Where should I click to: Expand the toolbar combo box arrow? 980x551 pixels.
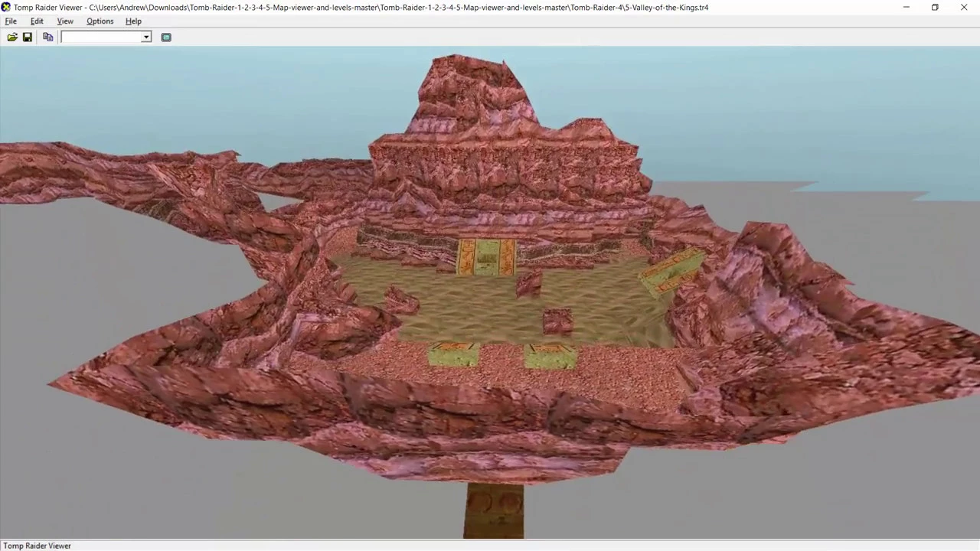coord(146,37)
